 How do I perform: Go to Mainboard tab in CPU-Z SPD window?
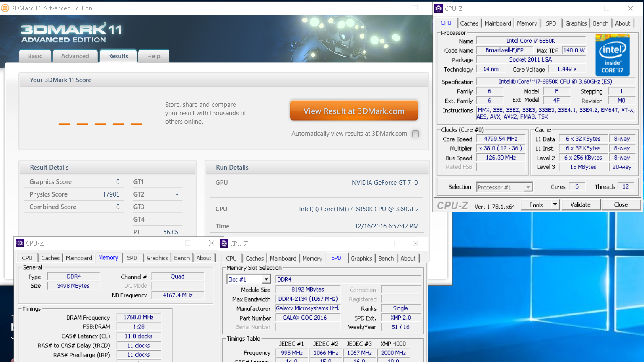(x=283, y=259)
